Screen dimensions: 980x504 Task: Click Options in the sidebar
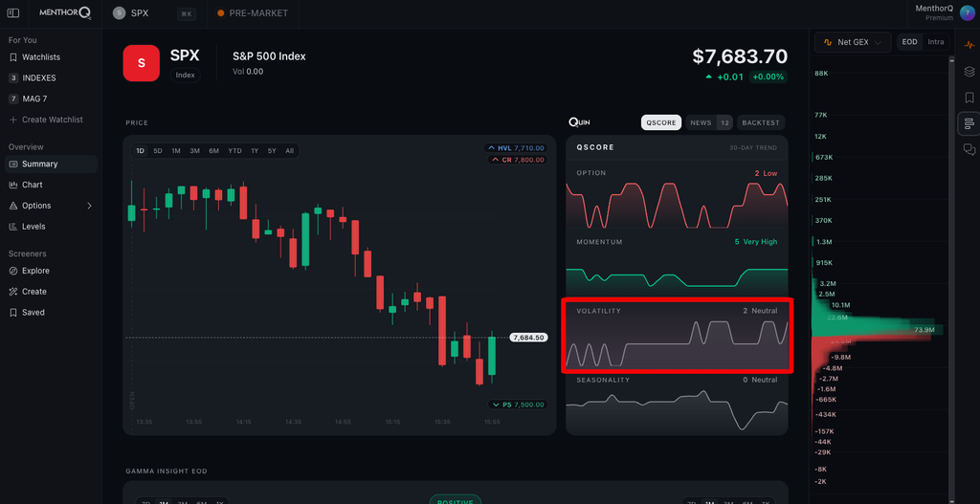pyautogui.click(x=36, y=206)
